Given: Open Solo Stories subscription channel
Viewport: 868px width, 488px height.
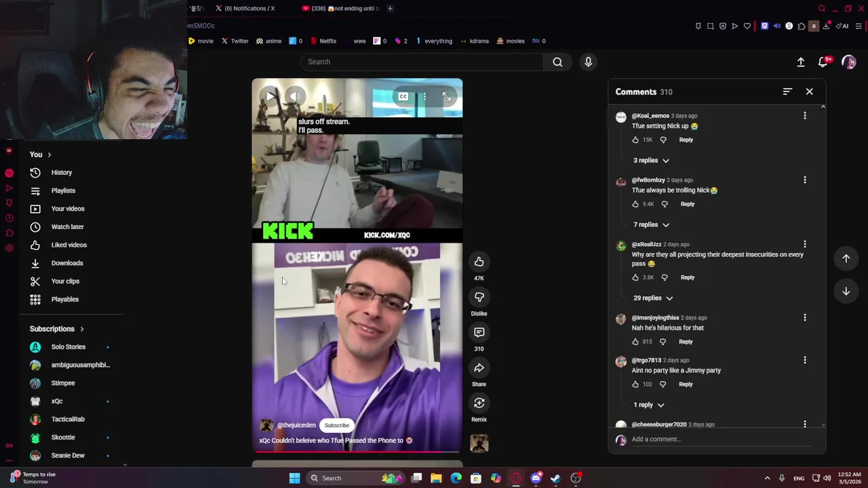Looking at the screenshot, I should 68,347.
